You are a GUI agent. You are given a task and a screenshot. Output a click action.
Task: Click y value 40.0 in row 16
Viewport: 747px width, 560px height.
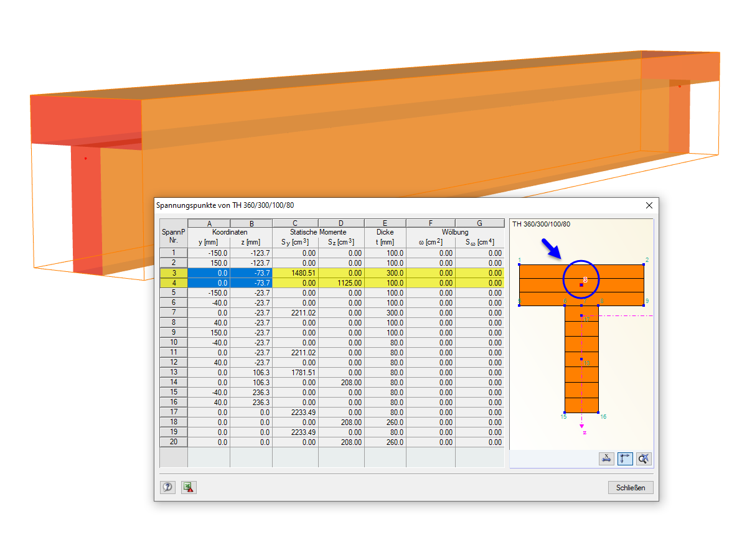click(209, 403)
